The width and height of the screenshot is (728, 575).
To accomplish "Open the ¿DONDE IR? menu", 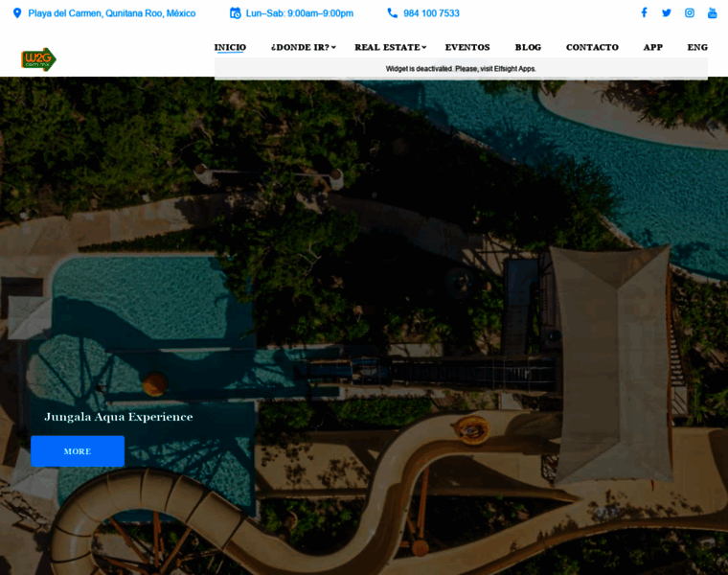I will pyautogui.click(x=300, y=47).
